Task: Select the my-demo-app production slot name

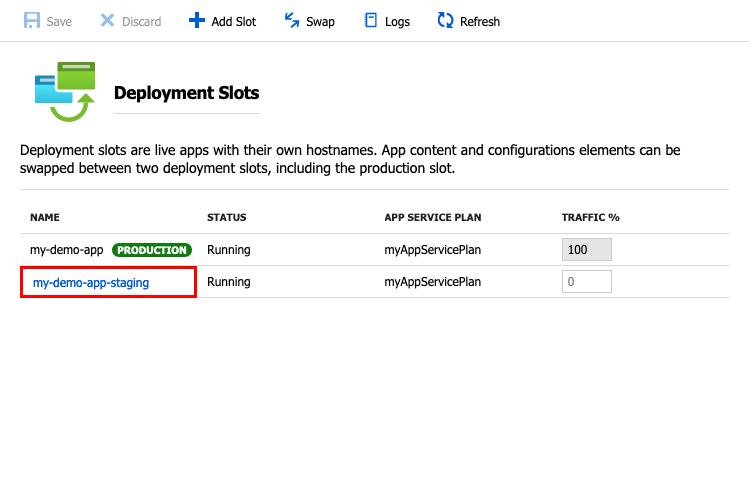Action: tap(67, 250)
